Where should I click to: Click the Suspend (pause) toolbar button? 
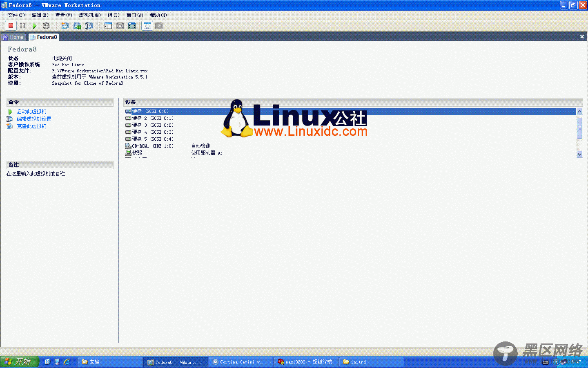pos(22,26)
